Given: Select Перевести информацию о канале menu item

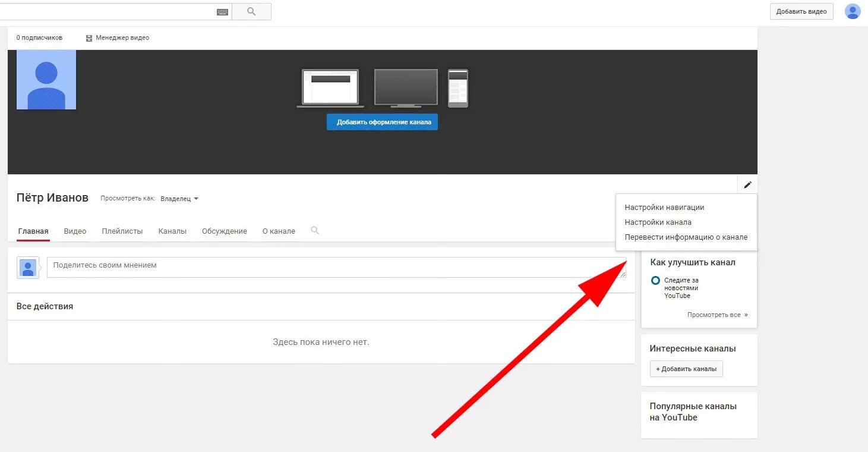Looking at the screenshot, I should pyautogui.click(x=686, y=237).
